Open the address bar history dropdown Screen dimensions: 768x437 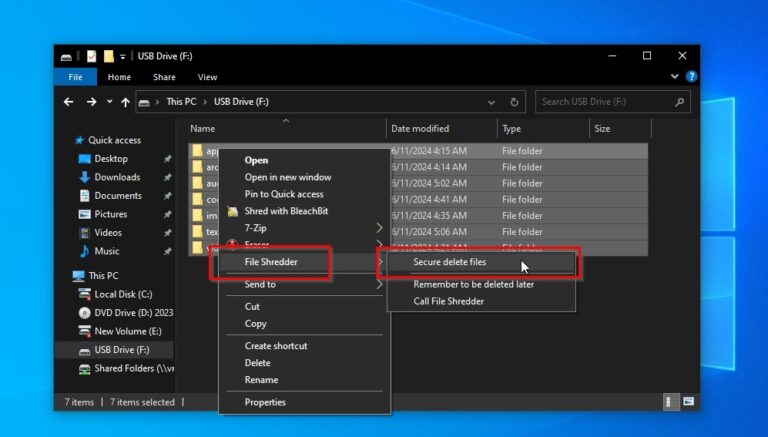coord(493,102)
